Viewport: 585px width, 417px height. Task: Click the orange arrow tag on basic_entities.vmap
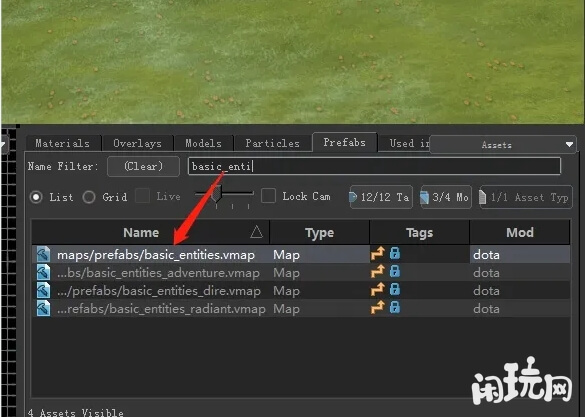377,254
